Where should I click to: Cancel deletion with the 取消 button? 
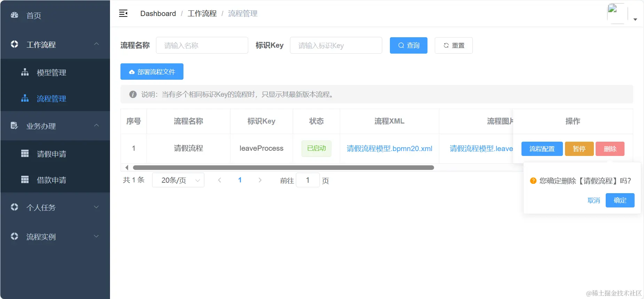point(594,200)
